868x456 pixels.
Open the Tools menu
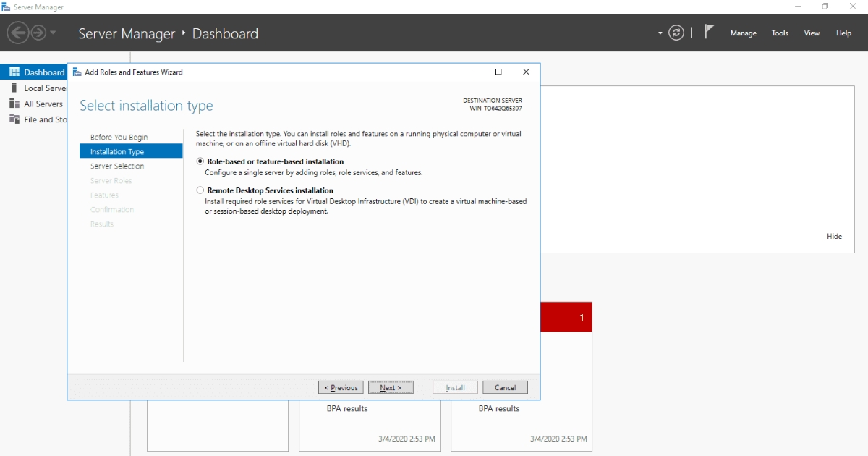click(x=779, y=33)
